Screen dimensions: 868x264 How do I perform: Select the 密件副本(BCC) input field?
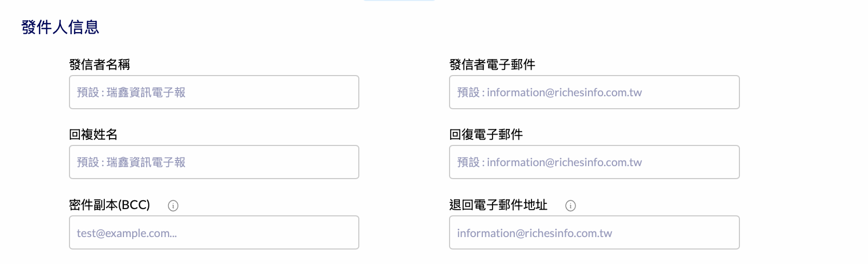tap(214, 232)
